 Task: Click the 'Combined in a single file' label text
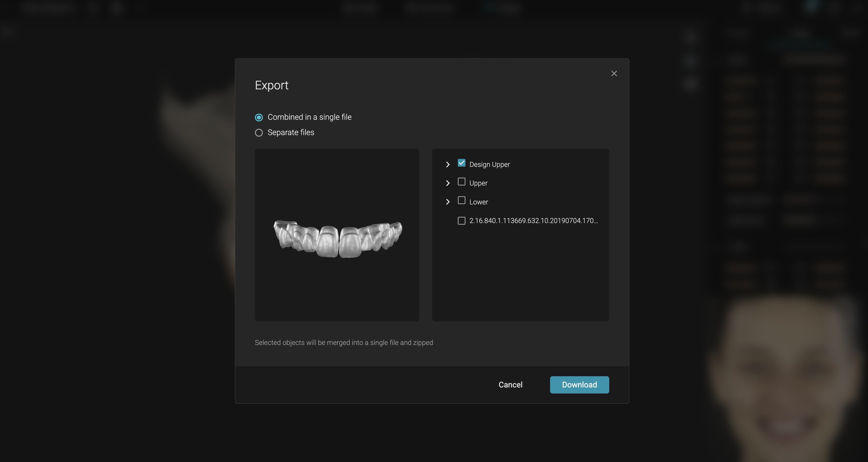point(309,117)
